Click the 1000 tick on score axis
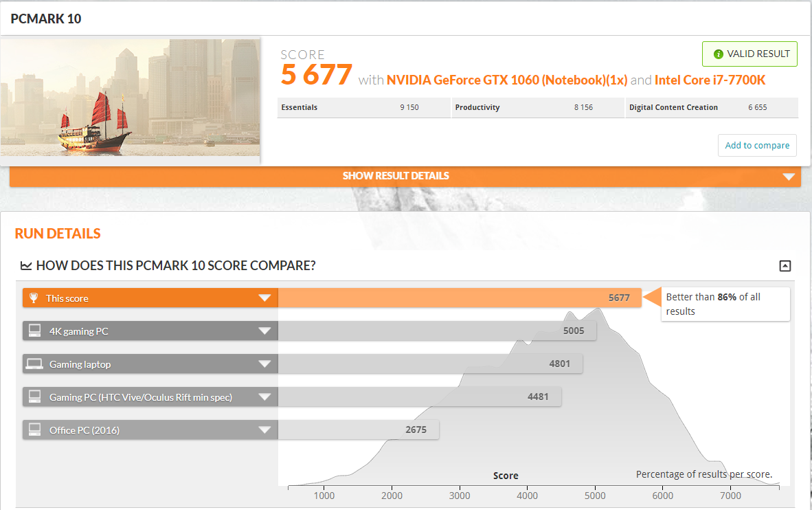Image resolution: width=812 pixels, height=510 pixels. [324, 495]
